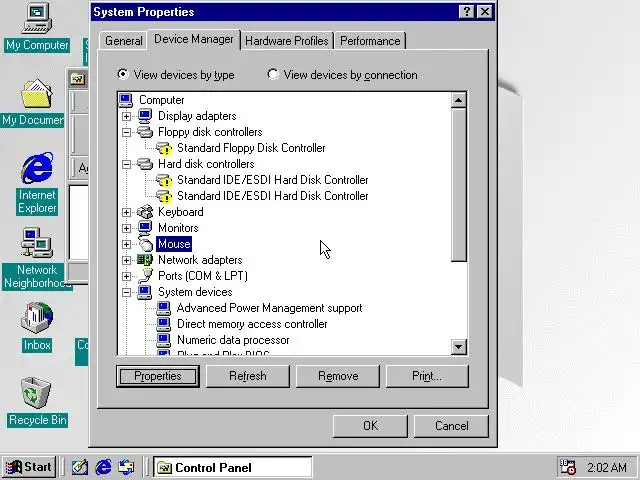Click the Remove button
The width and height of the screenshot is (640, 480).
(x=338, y=376)
